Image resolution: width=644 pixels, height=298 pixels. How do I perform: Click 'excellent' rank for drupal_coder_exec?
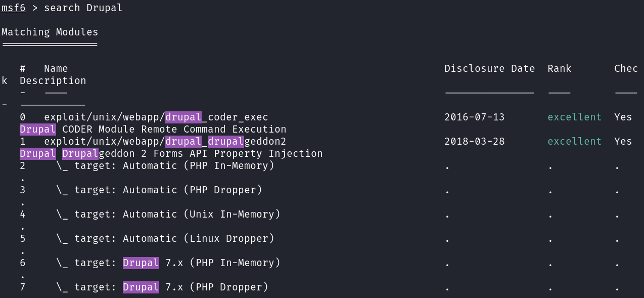tap(574, 117)
